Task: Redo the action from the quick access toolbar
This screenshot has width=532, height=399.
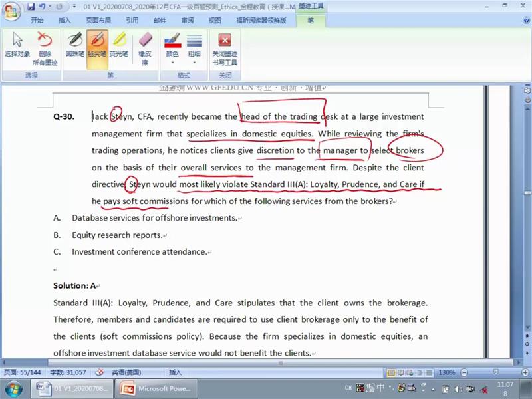Action: pyautogui.click(x=59, y=7)
